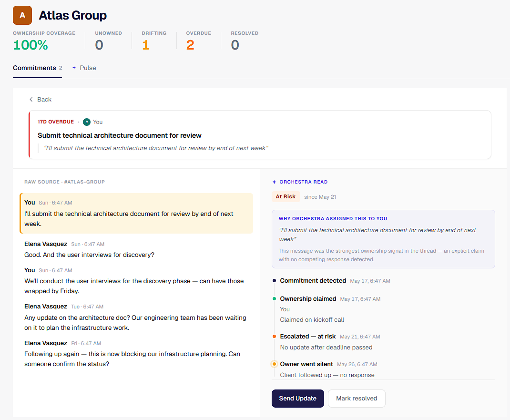Viewport: 510px width, 420px height.
Task: Click the Drifting count of 1
Action: pyautogui.click(x=145, y=45)
